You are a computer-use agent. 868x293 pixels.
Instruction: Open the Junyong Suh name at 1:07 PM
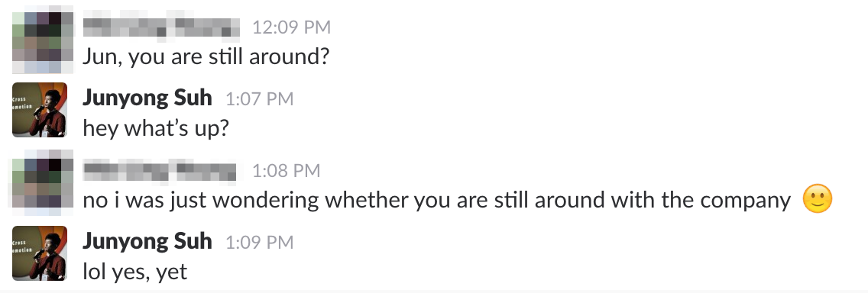pos(147,98)
